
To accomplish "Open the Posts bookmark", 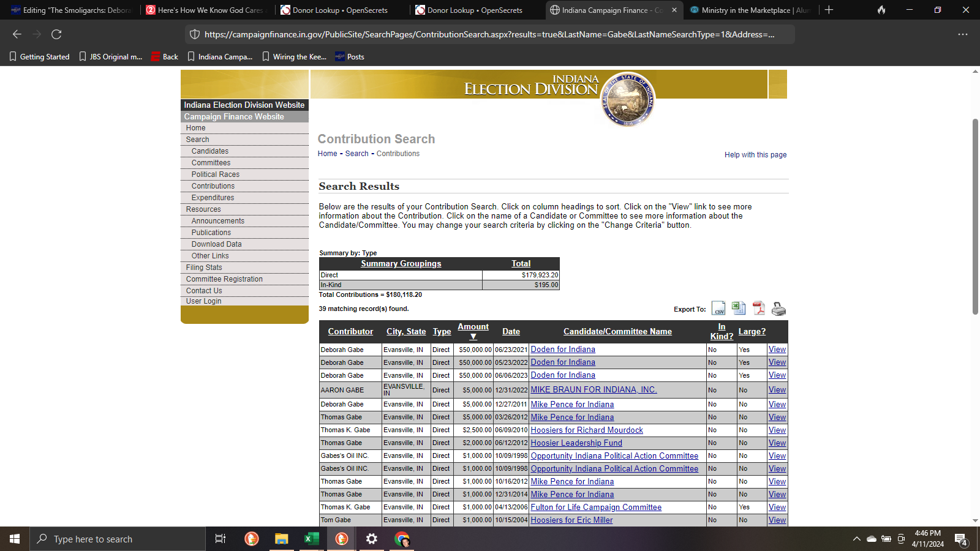I will 350,57.
